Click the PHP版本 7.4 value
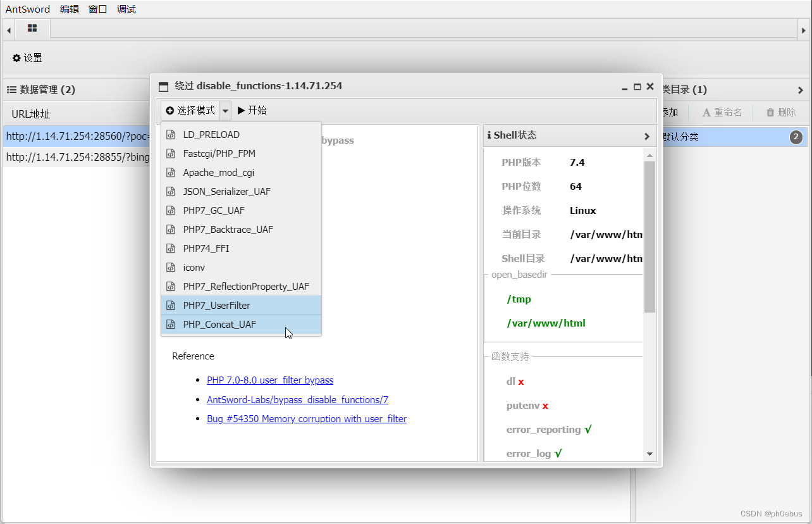Image resolution: width=812 pixels, height=524 pixels. click(577, 162)
